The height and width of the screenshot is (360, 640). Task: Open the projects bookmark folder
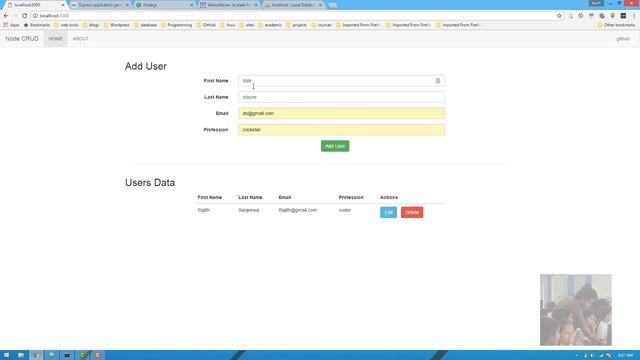297,25
